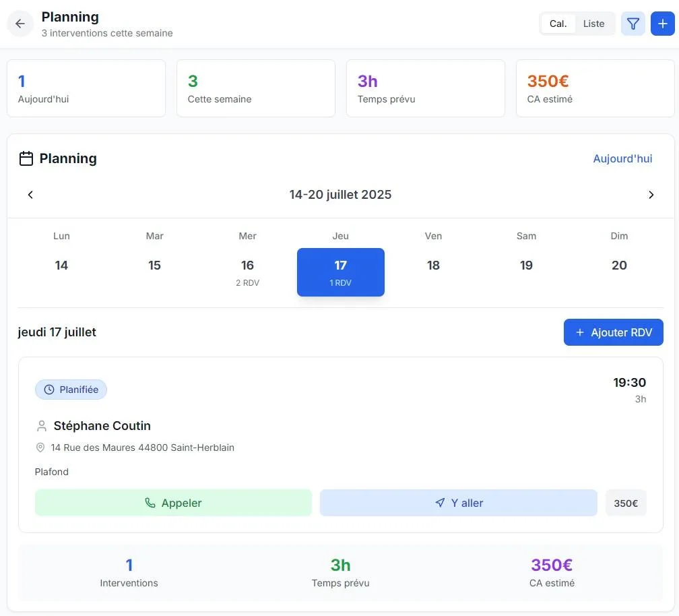Click the Plafond description text
Screen dimensions: 679x616
point(51,472)
